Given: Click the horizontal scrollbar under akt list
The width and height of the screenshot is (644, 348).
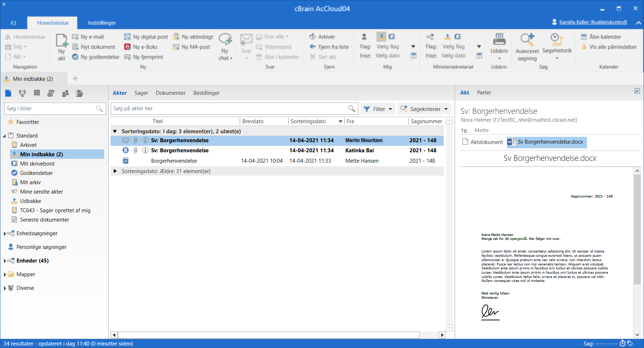Looking at the screenshot, I should 269,335.
